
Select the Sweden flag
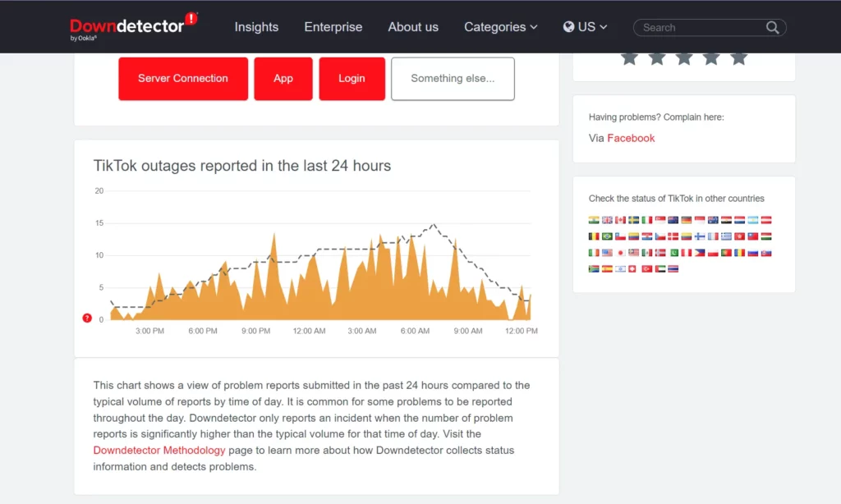click(633, 220)
